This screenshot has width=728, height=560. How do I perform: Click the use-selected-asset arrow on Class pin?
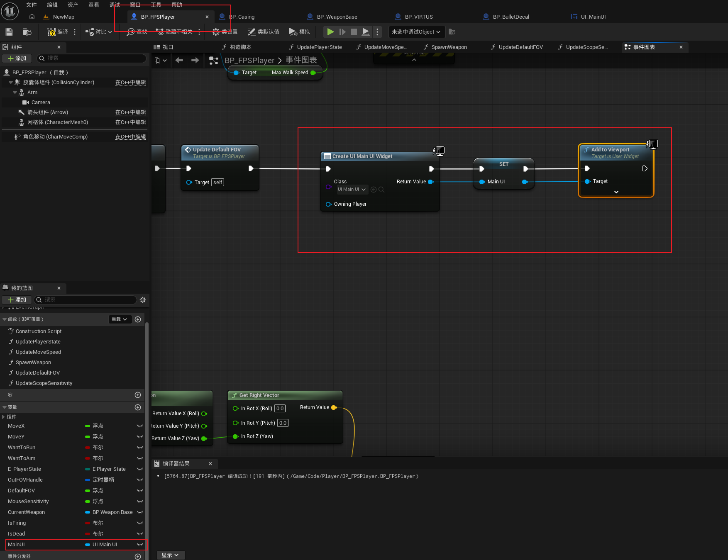(374, 190)
